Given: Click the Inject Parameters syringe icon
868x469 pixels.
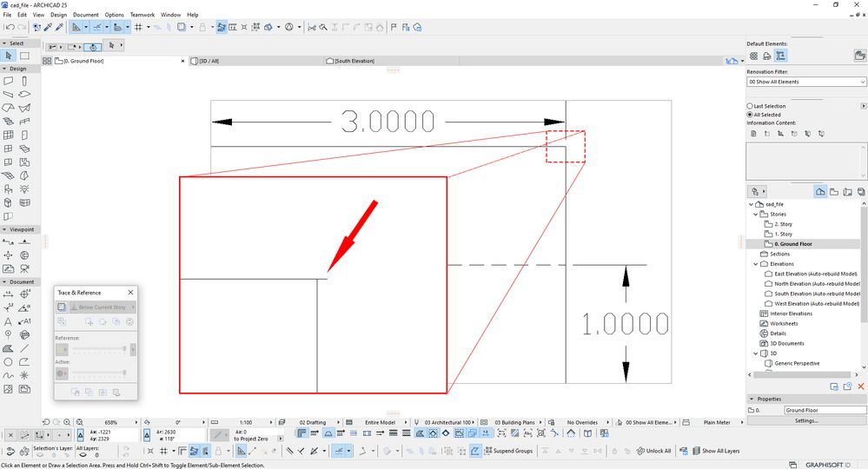Looking at the screenshot, I should (x=59, y=27).
